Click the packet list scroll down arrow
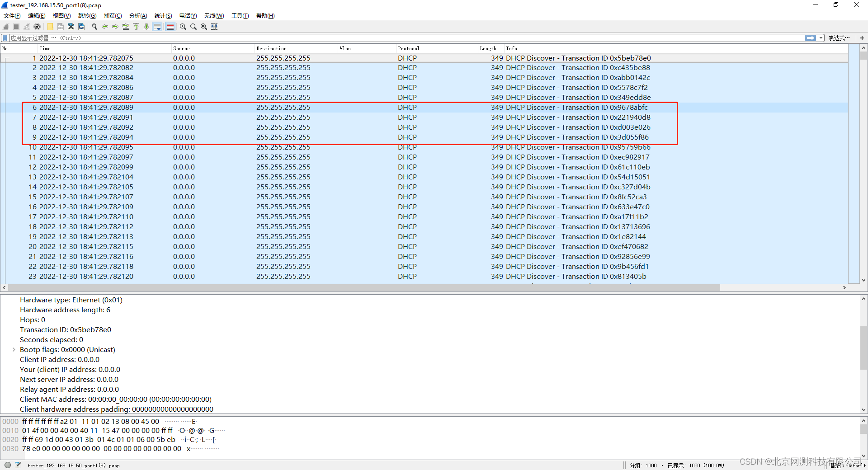 (863, 280)
